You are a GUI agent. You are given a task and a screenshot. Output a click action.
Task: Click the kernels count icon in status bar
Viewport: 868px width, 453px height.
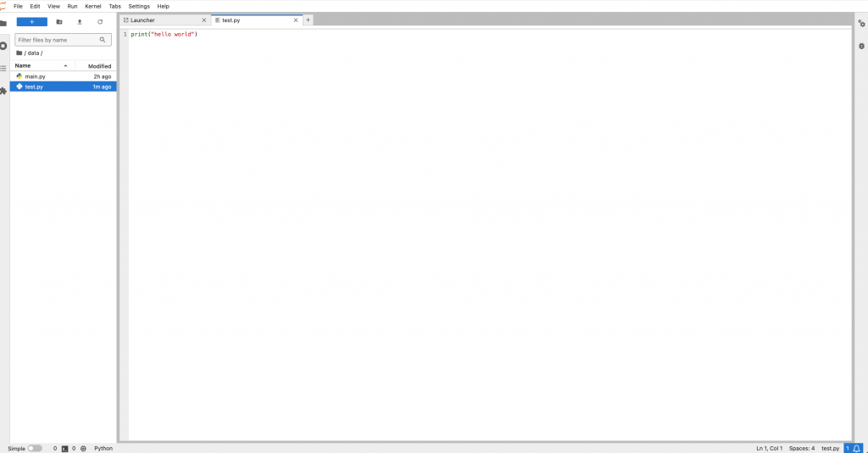(83, 449)
